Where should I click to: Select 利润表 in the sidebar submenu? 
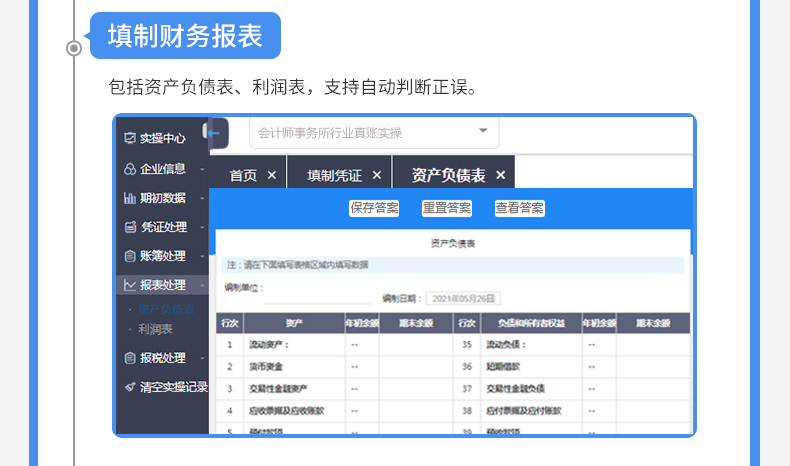point(156,328)
